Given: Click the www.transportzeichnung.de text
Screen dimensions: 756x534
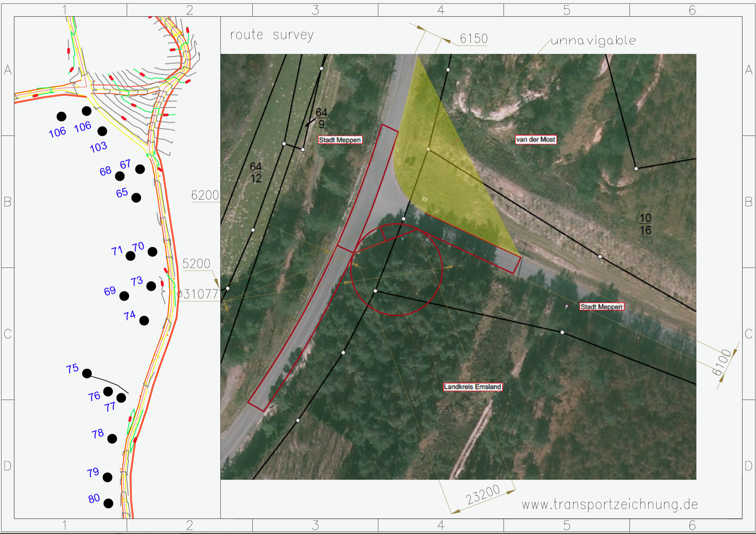Looking at the screenshot, I should pos(610,504).
